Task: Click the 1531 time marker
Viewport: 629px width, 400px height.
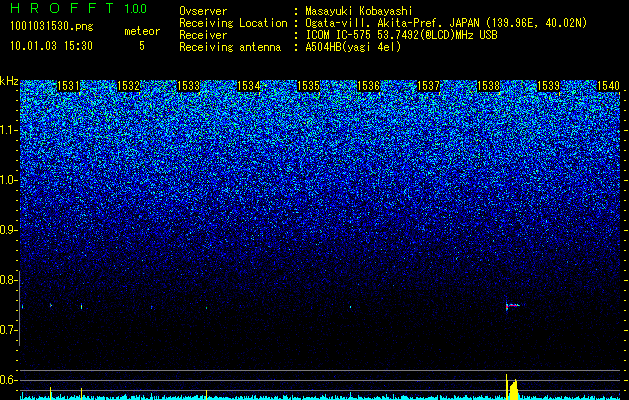Action: point(68,86)
